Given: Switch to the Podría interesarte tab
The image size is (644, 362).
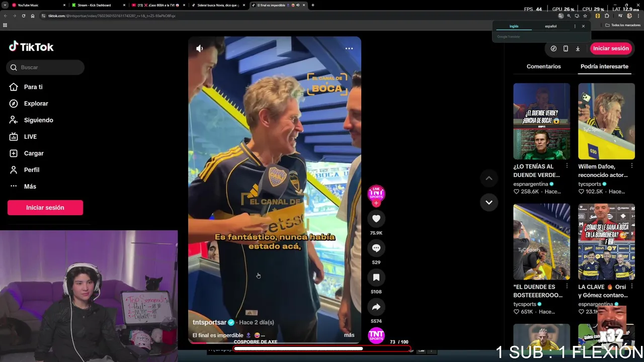Looking at the screenshot, I should (604, 66).
